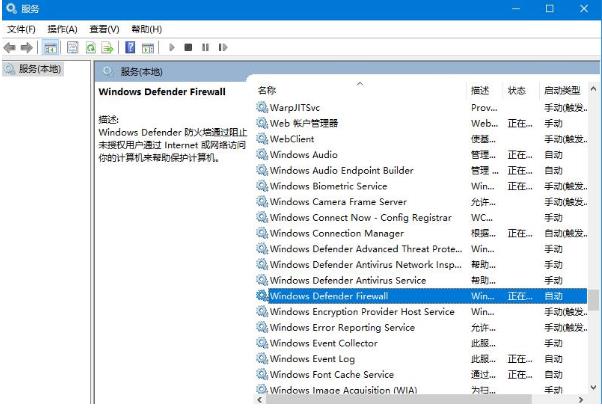Screen dimensions: 602x411
Task: Click the Forward arrow toolbar icon
Action: tap(26, 48)
